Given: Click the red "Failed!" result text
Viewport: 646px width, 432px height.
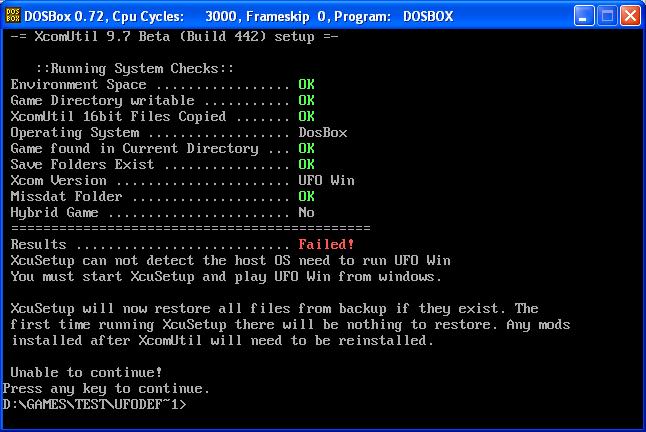Looking at the screenshot, I should [326, 244].
